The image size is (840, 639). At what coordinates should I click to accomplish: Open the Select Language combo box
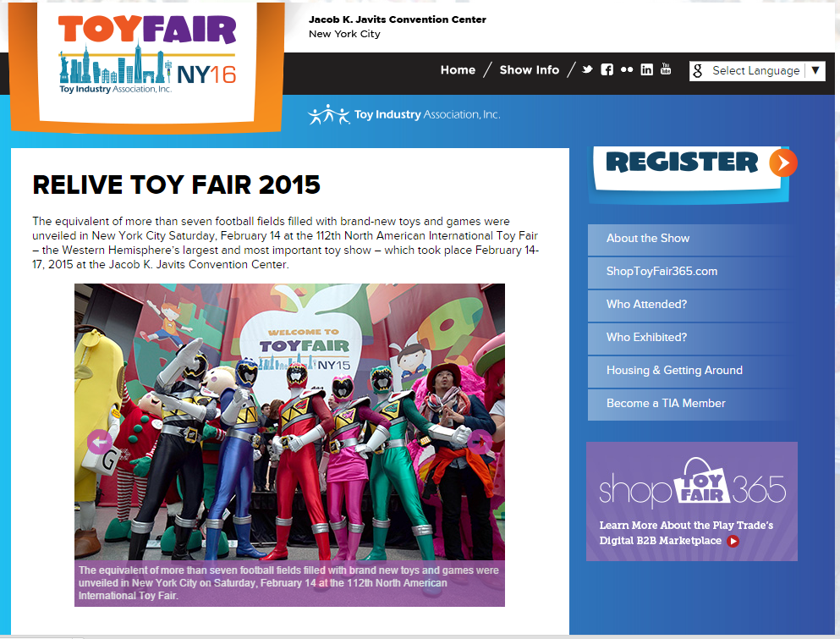point(757,71)
